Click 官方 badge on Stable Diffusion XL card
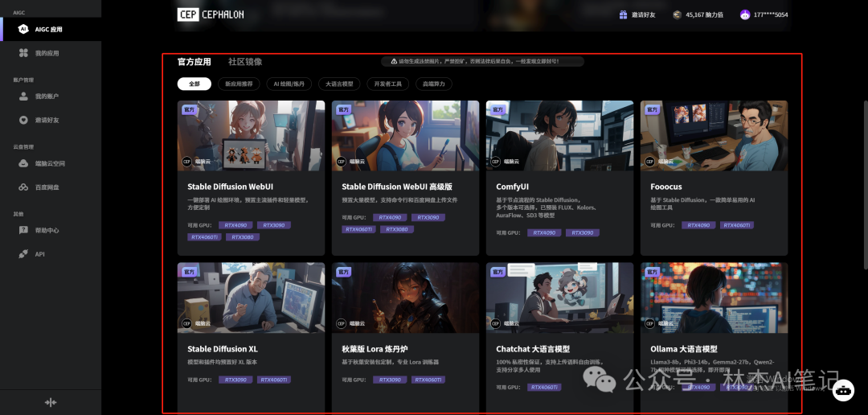This screenshot has height=415, width=868. 190,272
